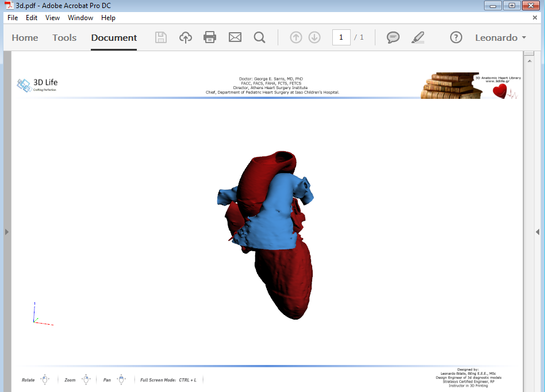Open the Find search tool
Viewport: 545px width, 392px height.
pos(259,37)
